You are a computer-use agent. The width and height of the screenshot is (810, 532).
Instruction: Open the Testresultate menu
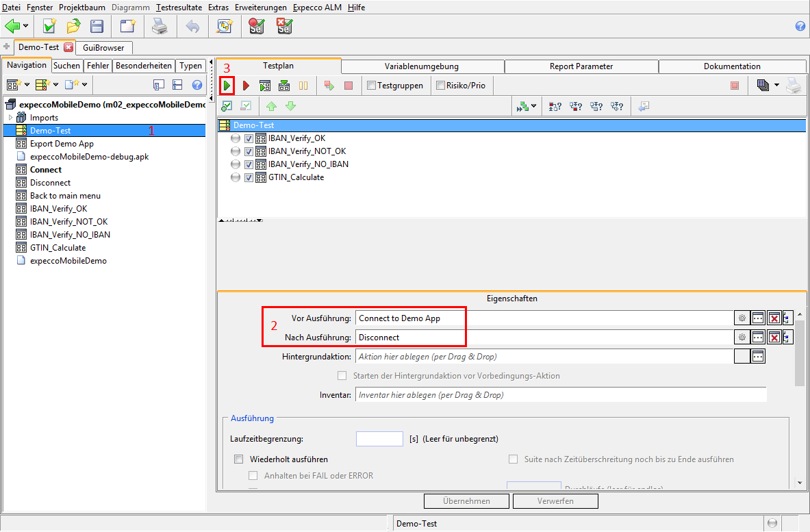(179, 8)
